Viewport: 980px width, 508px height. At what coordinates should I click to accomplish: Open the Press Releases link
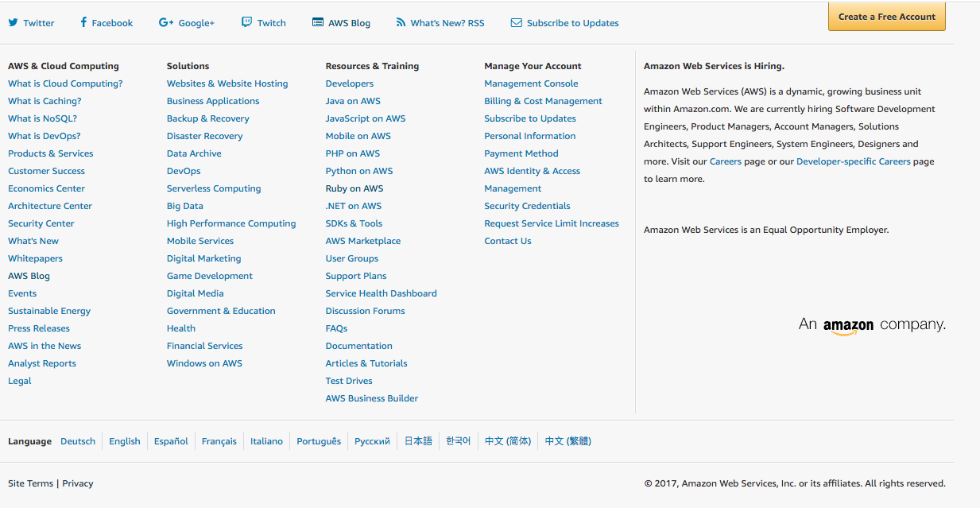[x=39, y=328]
